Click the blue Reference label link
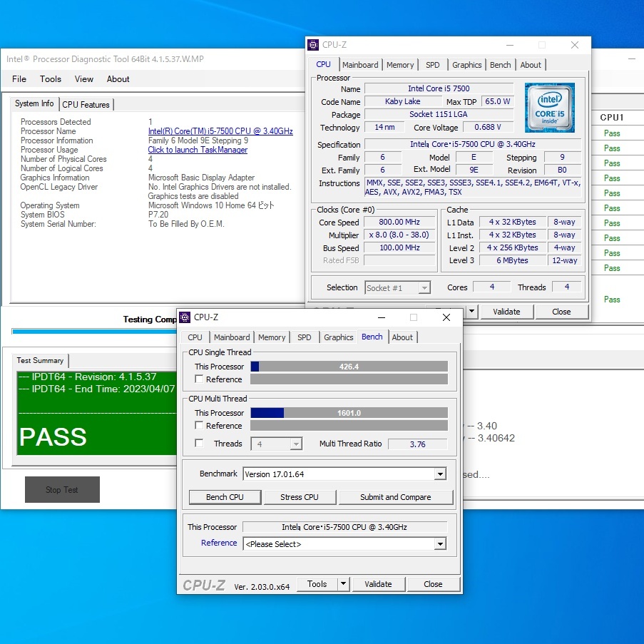 (219, 543)
